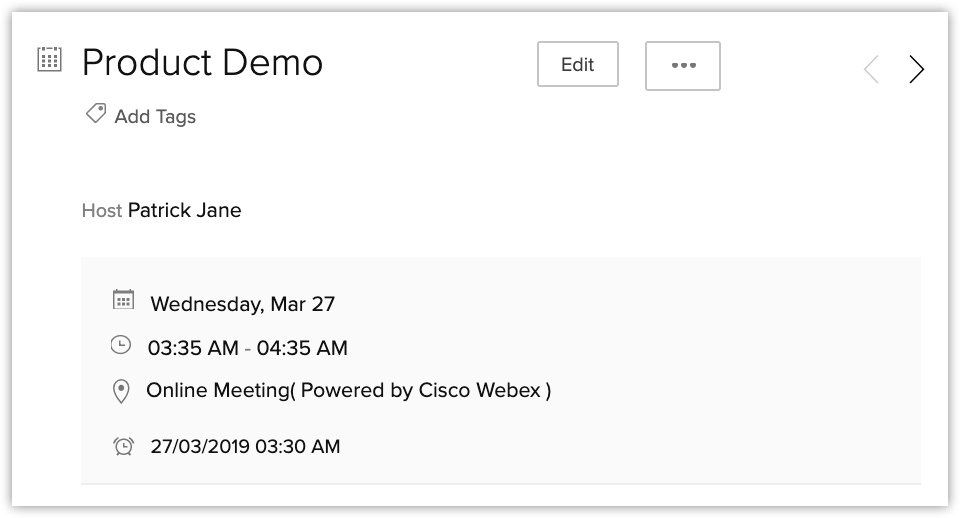Click the Wednesday, Mar 27 date text

click(242, 304)
